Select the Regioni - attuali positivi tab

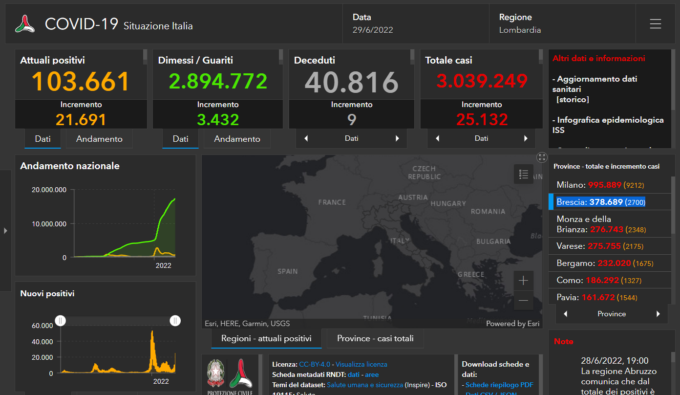pyautogui.click(x=266, y=339)
